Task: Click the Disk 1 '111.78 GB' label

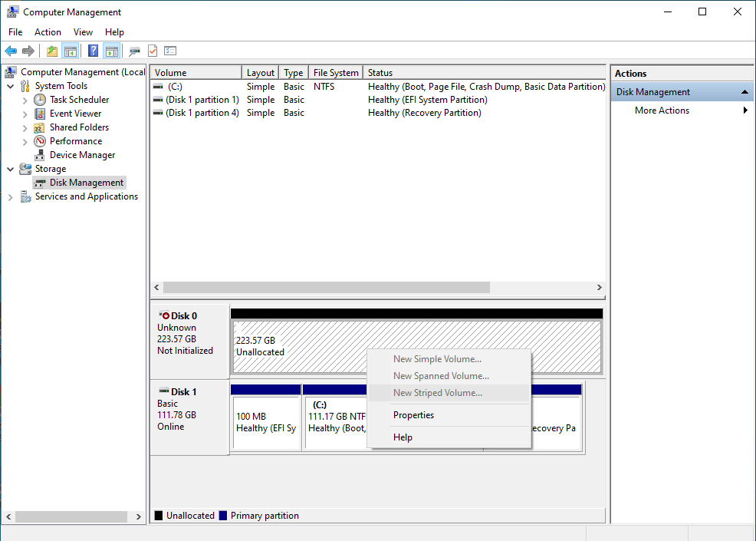Action: (176, 415)
